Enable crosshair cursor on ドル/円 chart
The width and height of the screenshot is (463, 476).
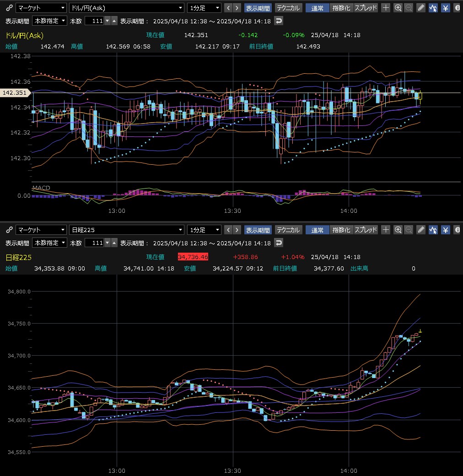point(386,8)
